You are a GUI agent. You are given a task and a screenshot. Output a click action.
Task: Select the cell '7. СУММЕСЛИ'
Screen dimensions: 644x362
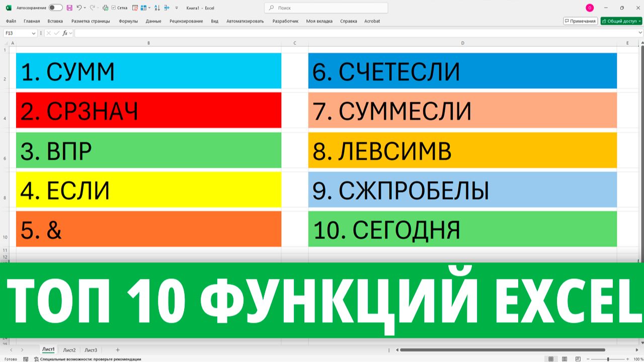[462, 110]
